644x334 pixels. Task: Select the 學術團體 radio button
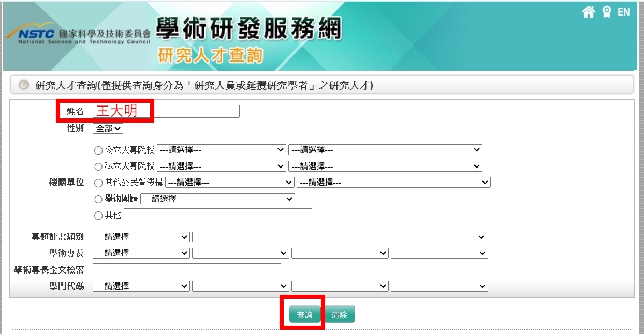[98, 199]
